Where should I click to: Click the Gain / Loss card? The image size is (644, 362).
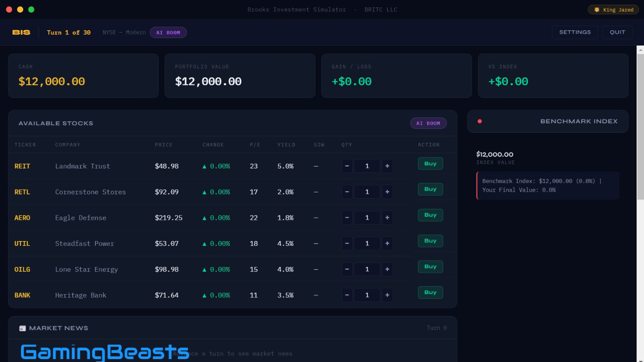(396, 75)
